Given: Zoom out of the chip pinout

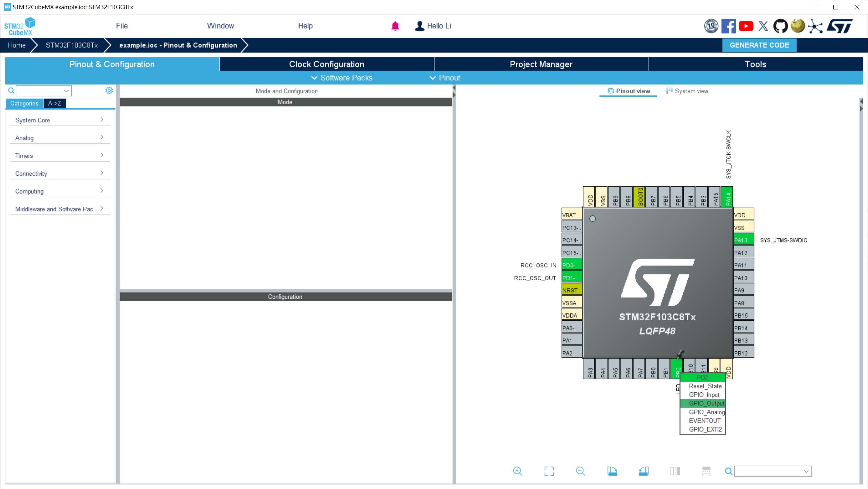Looking at the screenshot, I should tap(580, 471).
